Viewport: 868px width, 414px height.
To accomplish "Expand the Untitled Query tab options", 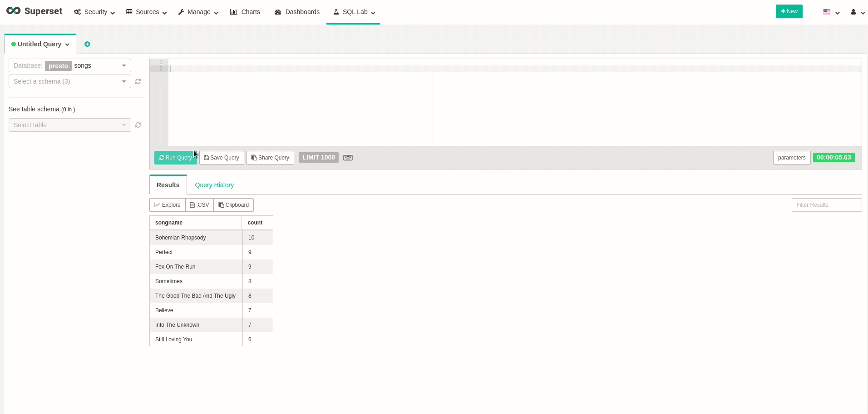I will click(67, 45).
